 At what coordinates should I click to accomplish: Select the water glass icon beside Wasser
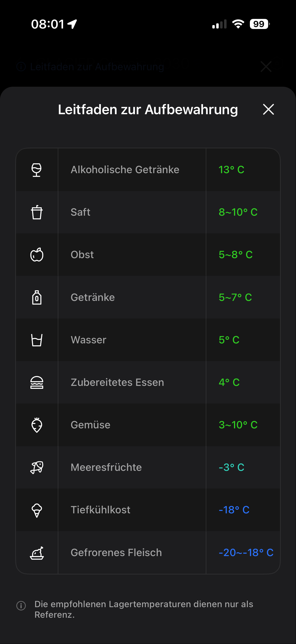pos(37,340)
